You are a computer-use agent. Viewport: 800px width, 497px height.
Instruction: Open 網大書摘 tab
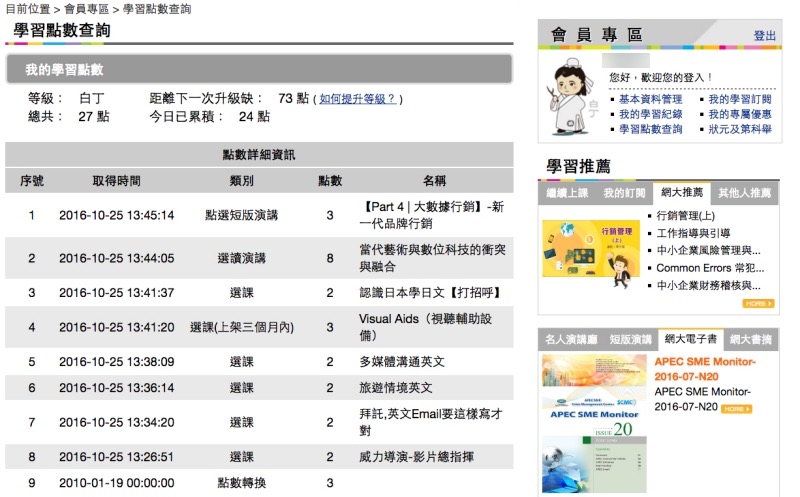(x=751, y=340)
